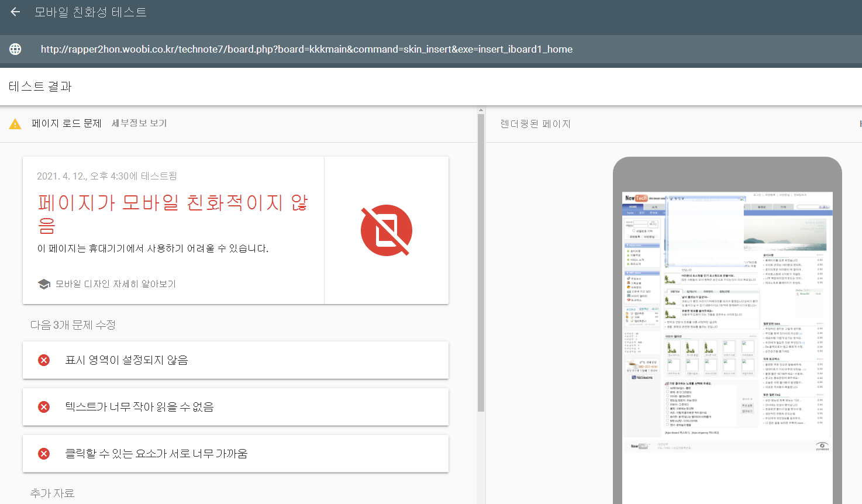The height and width of the screenshot is (504, 862).
Task: Click 추가 자료 label
Action: coord(53,493)
